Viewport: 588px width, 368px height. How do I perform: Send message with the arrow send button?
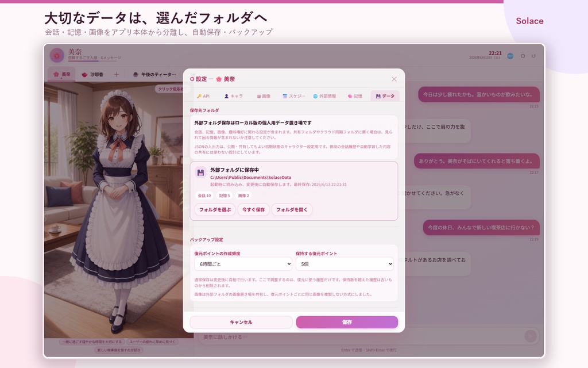point(530,336)
